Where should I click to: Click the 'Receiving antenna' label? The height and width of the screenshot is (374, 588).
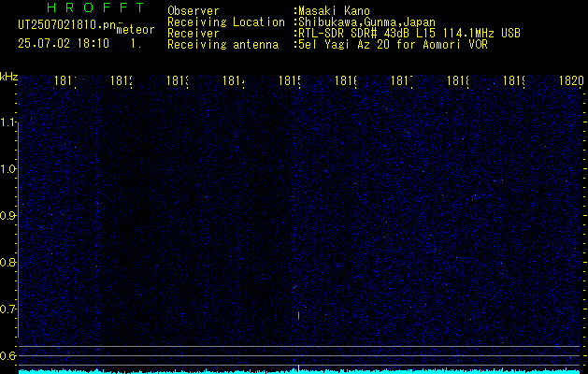point(222,45)
